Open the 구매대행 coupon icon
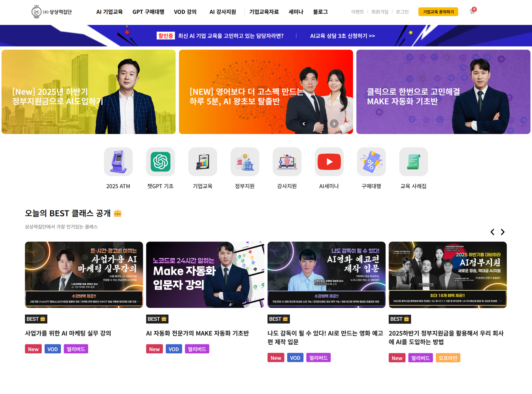The image size is (532, 394). pyautogui.click(x=371, y=162)
